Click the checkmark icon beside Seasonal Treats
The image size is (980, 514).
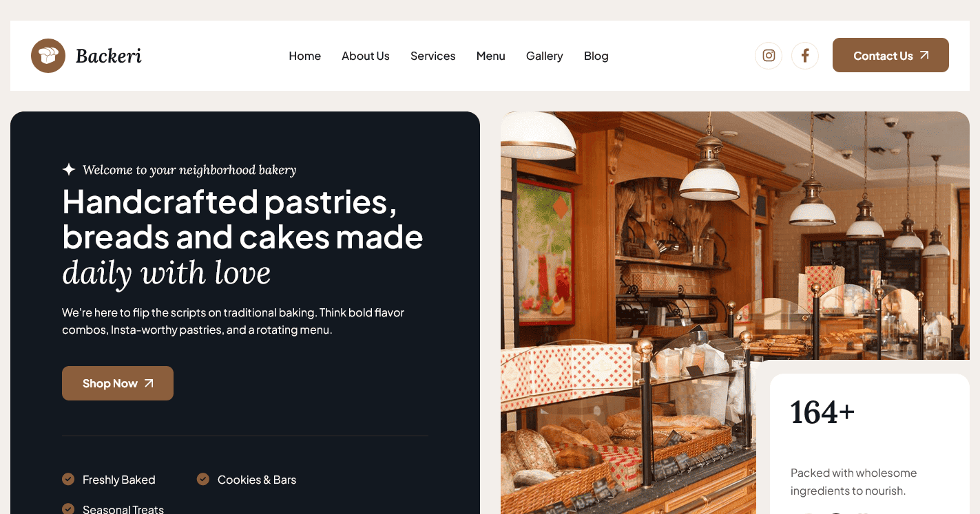point(68,508)
